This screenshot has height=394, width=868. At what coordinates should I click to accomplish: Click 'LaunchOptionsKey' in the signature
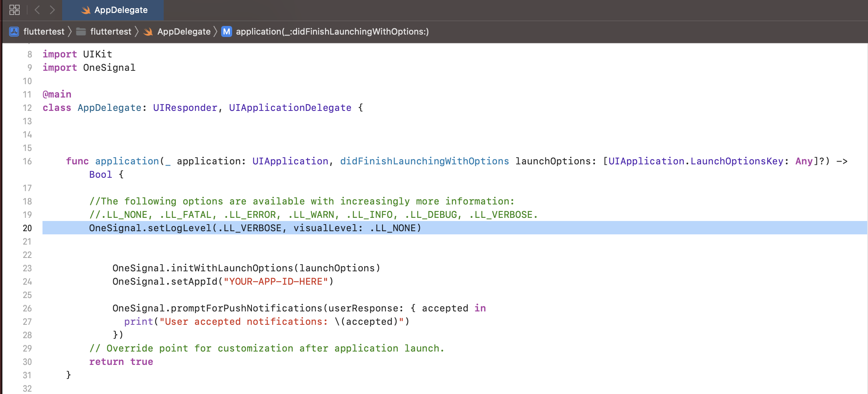point(737,161)
